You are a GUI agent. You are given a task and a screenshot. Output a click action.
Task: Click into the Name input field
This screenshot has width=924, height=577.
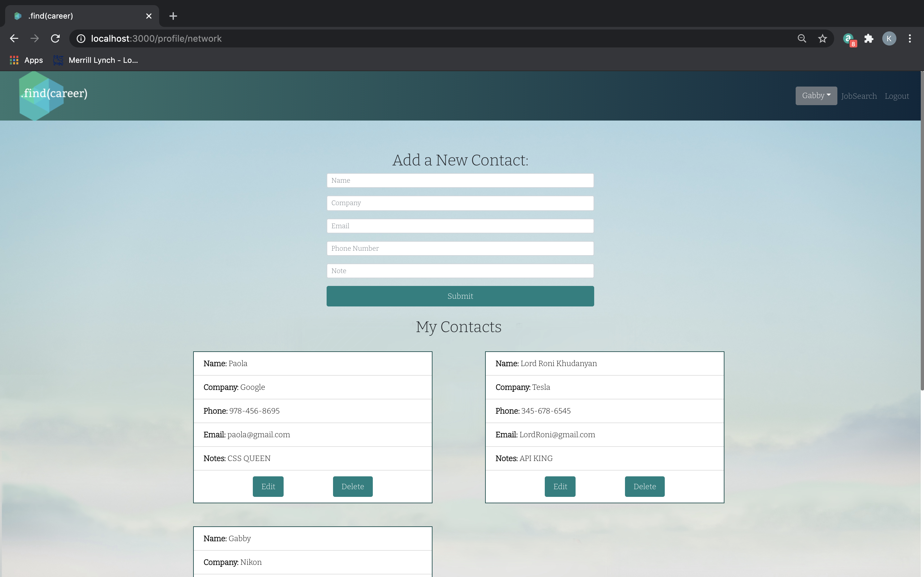460,180
